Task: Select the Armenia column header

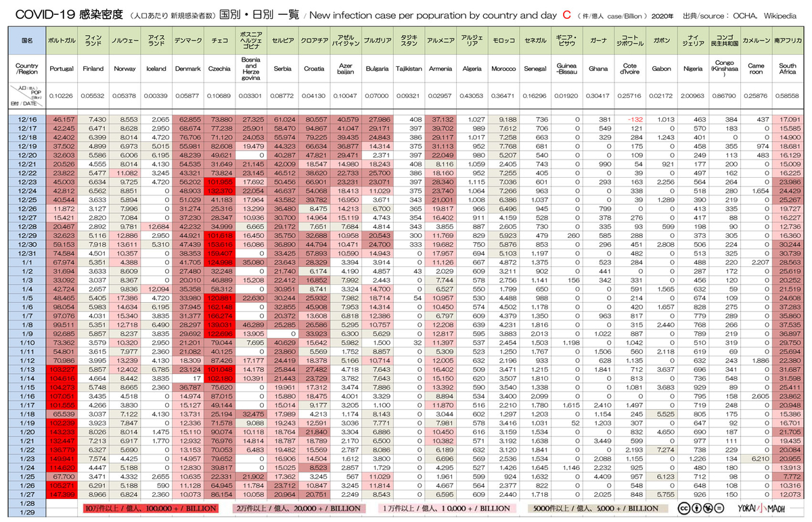Action: 441,68
